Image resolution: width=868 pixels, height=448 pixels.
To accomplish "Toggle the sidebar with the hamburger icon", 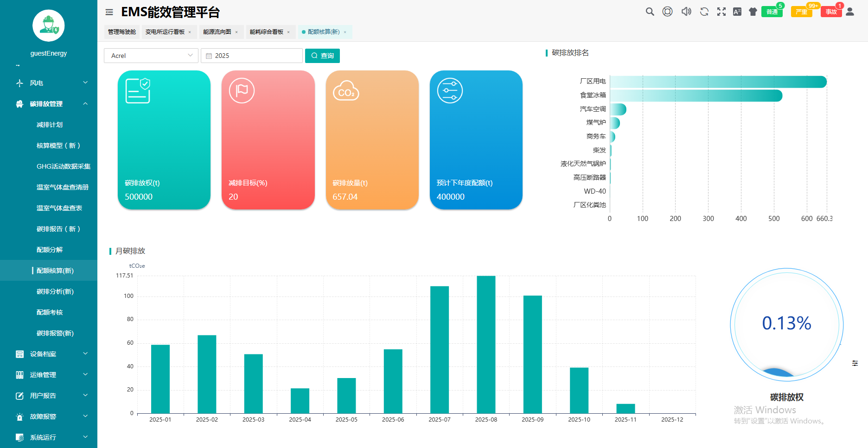I will 109,12.
